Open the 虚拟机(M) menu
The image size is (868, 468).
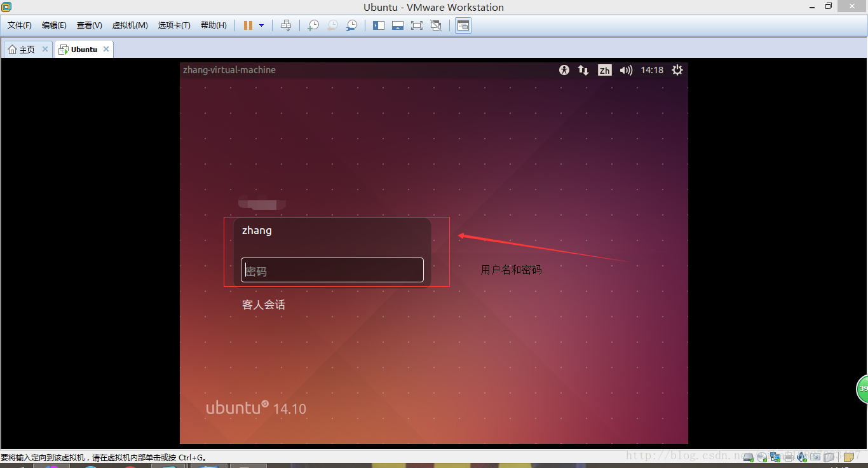pyautogui.click(x=130, y=25)
